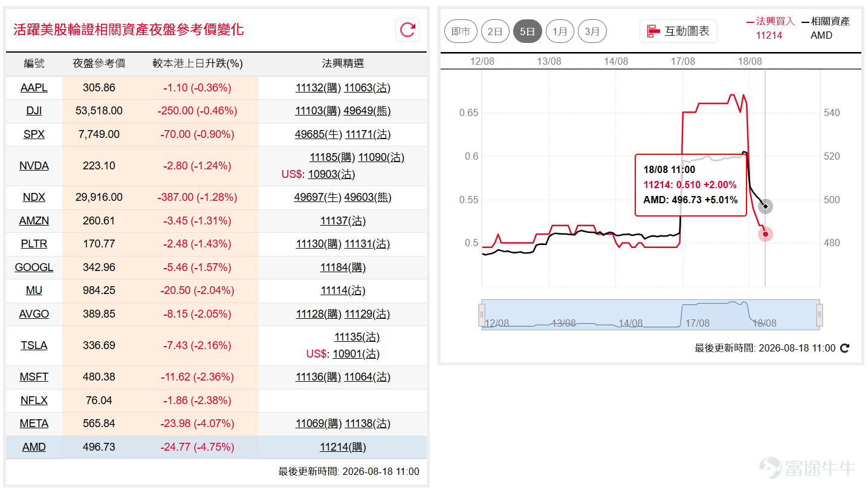
Task: Click the black AMD data point marker
Action: pos(765,206)
